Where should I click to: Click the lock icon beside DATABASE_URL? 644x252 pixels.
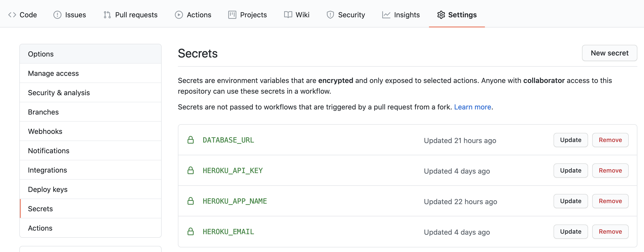(x=191, y=140)
